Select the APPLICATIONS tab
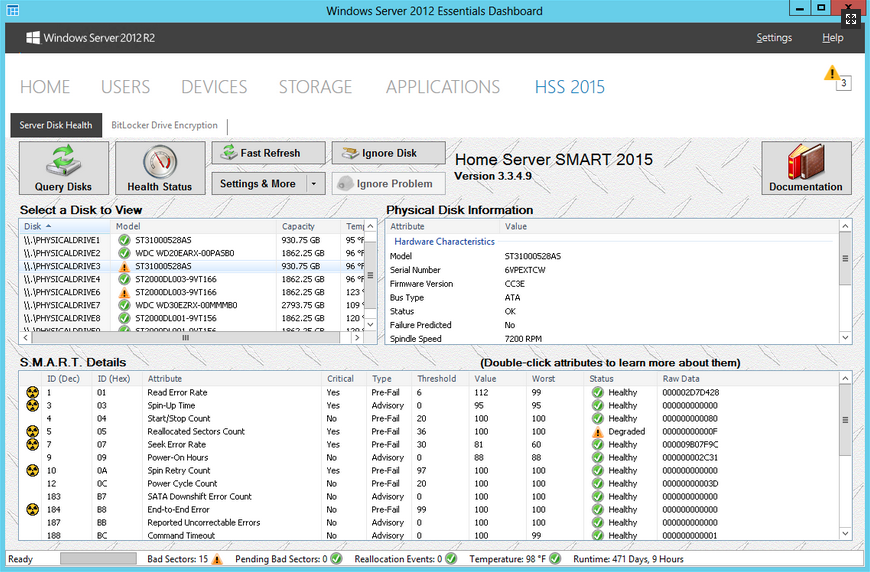Screen dimensions: 870x572 click(x=443, y=87)
